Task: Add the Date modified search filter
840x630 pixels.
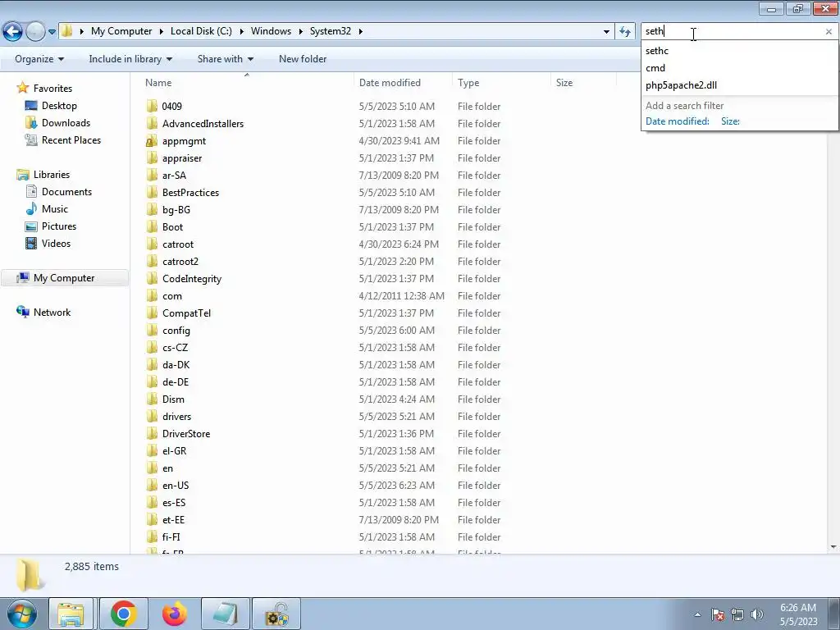Action: tap(677, 121)
